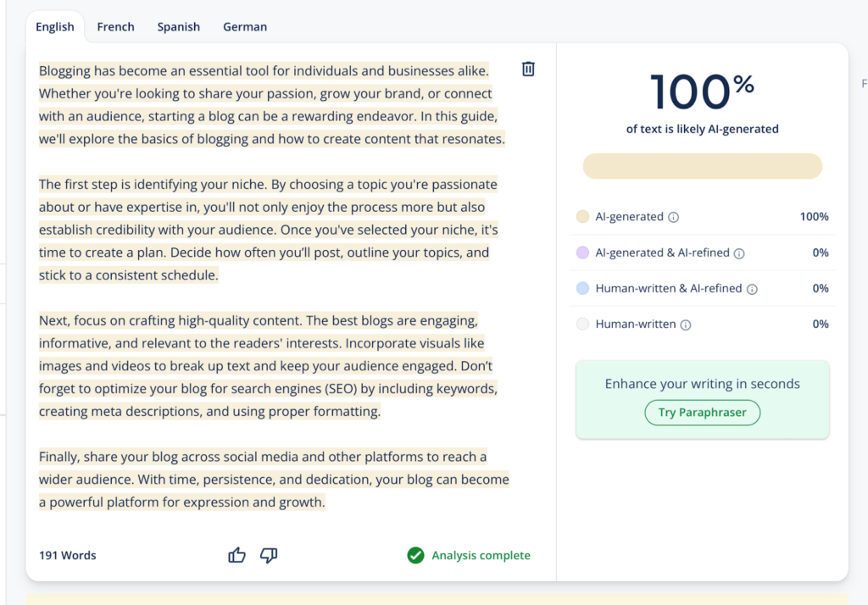Select the Spanish language tab

point(178,26)
